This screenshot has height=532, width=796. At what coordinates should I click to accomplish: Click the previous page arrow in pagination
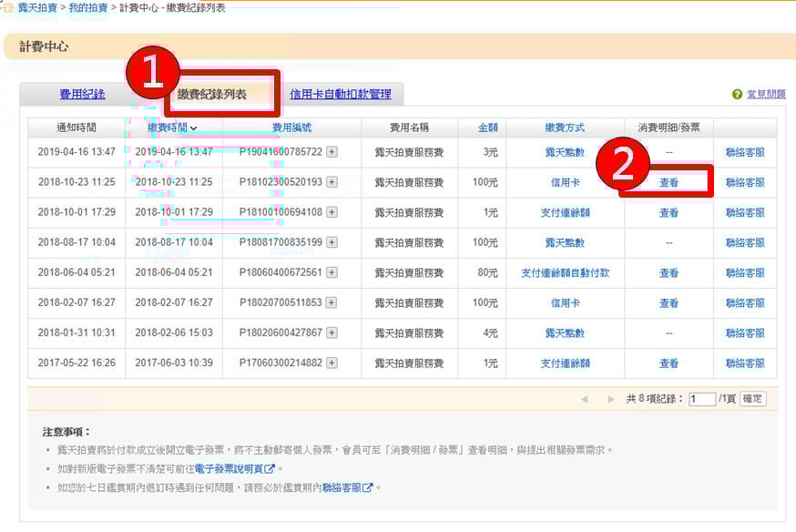click(585, 399)
